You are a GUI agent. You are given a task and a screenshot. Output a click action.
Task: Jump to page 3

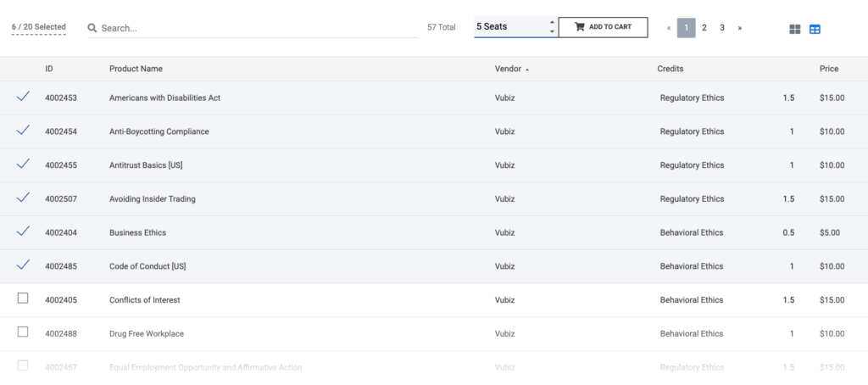pos(722,28)
